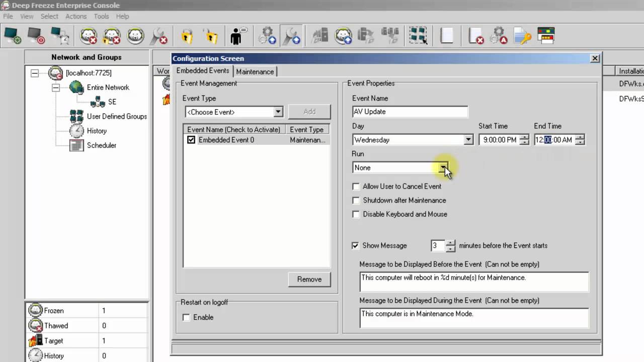Click the first bear icon with red X

[89, 36]
